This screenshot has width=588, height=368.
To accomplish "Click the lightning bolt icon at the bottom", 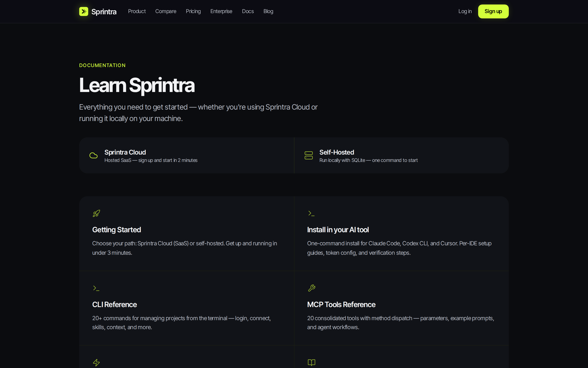I will (96, 363).
